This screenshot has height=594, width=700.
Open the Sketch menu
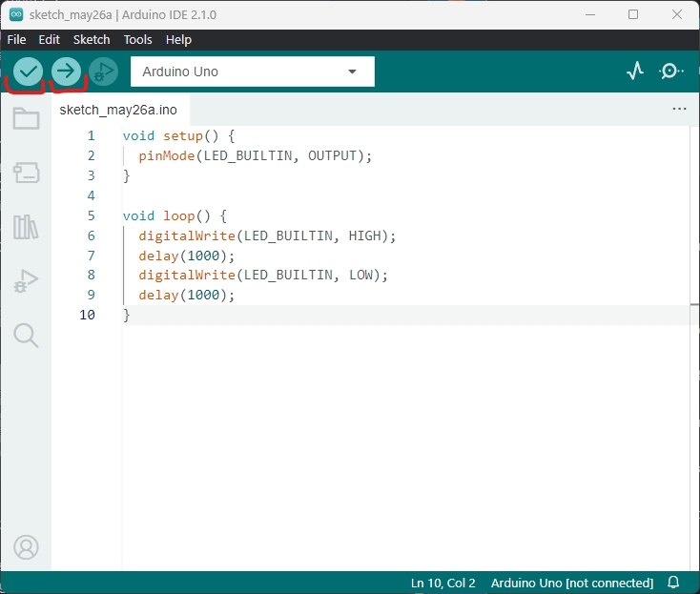92,40
